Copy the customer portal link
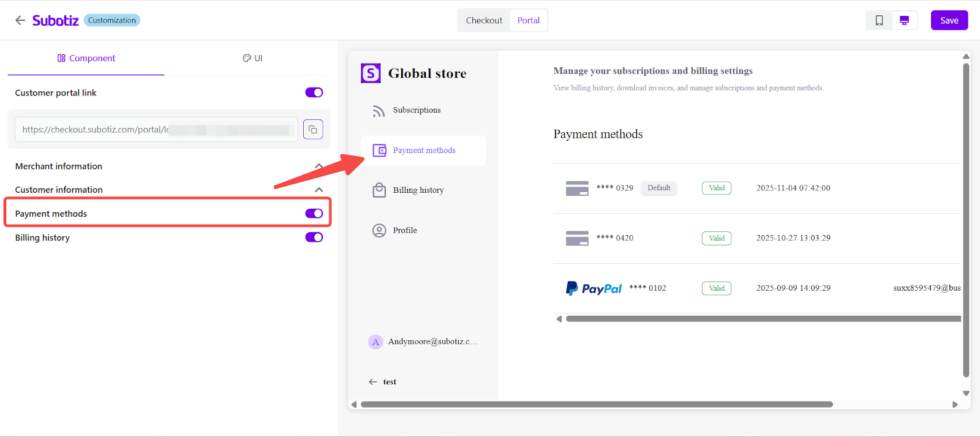The width and height of the screenshot is (980, 437). pyautogui.click(x=313, y=129)
